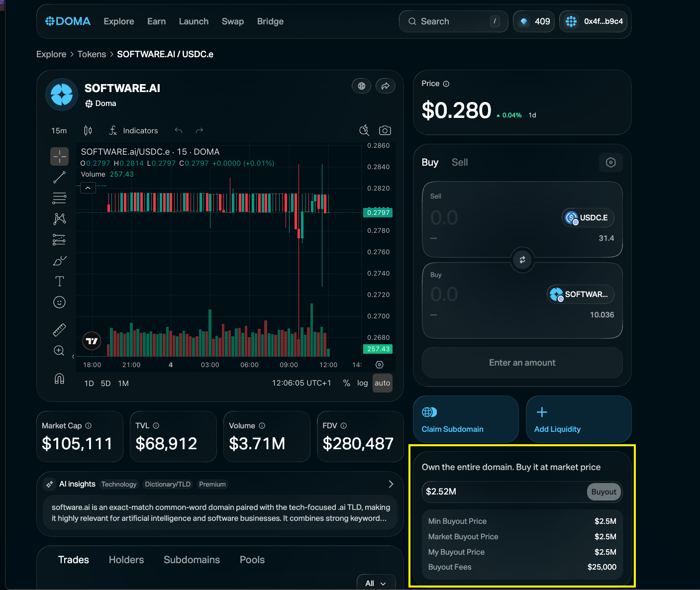700x590 pixels.
Task: Set chart range to 1M
Action: click(x=123, y=384)
